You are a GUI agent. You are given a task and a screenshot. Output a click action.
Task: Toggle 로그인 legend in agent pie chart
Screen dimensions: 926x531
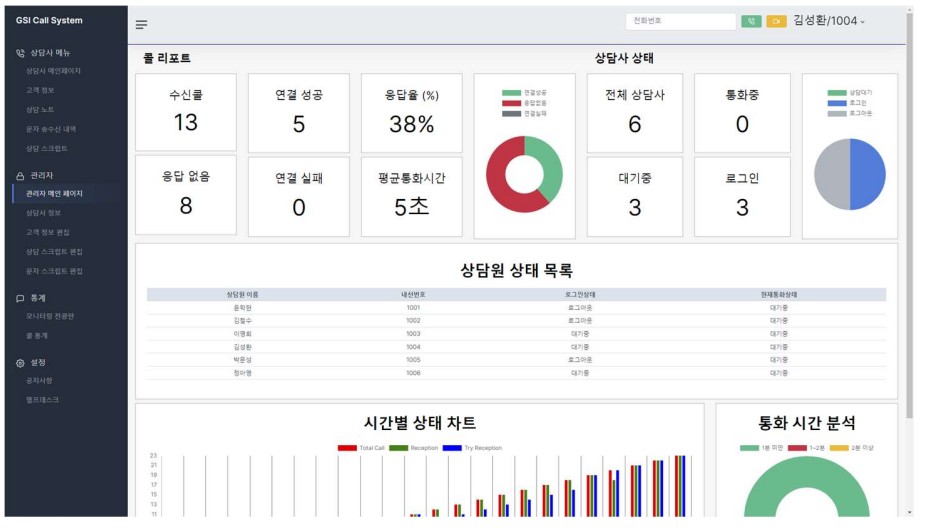[x=847, y=103]
